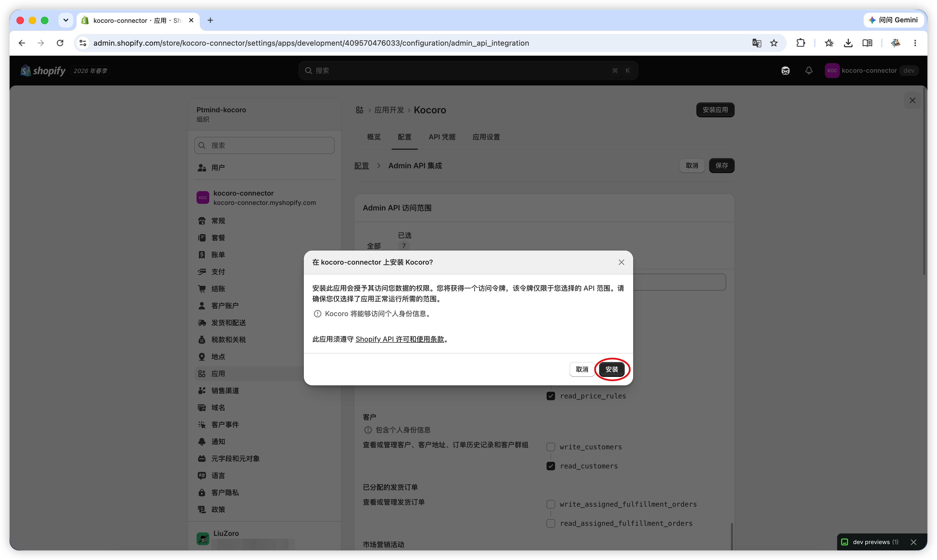Open 地点 settings
937x560 pixels.
(264, 357)
